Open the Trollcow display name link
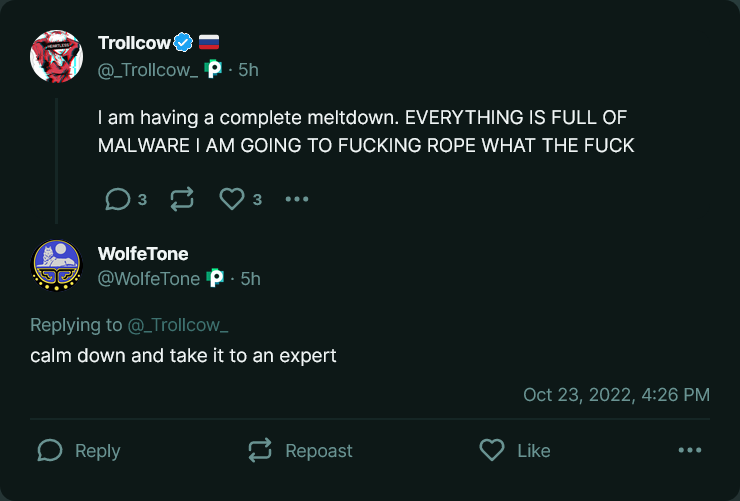 (134, 42)
